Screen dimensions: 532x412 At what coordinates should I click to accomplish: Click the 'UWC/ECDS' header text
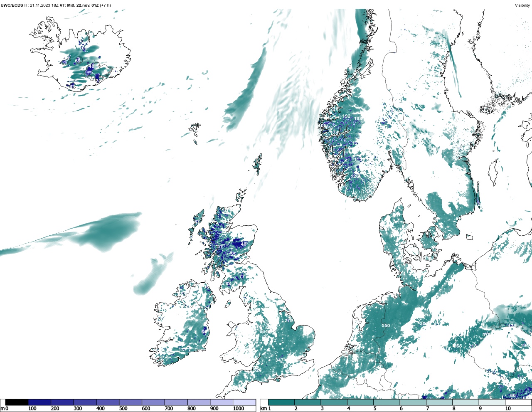click(12, 5)
